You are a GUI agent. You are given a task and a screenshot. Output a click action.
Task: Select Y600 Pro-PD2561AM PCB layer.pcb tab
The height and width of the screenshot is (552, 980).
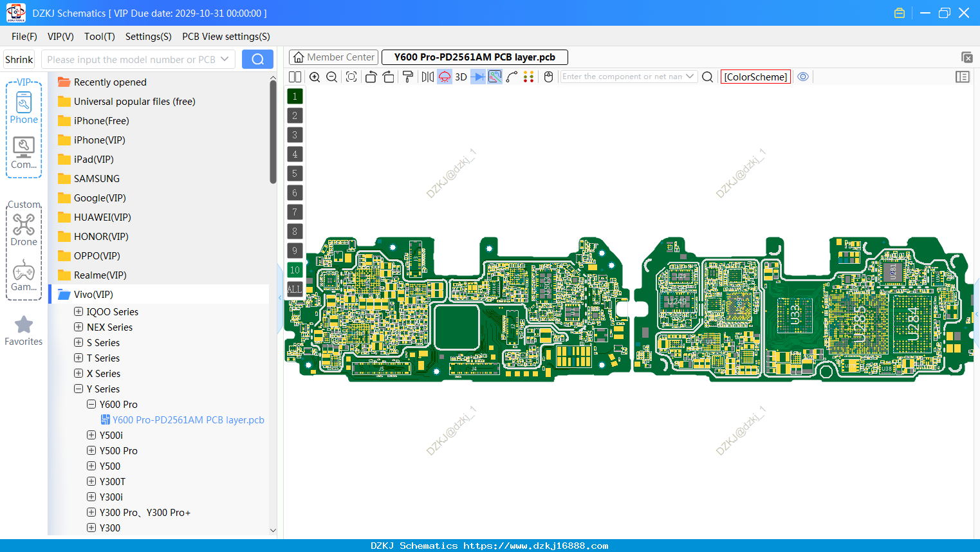[475, 57]
